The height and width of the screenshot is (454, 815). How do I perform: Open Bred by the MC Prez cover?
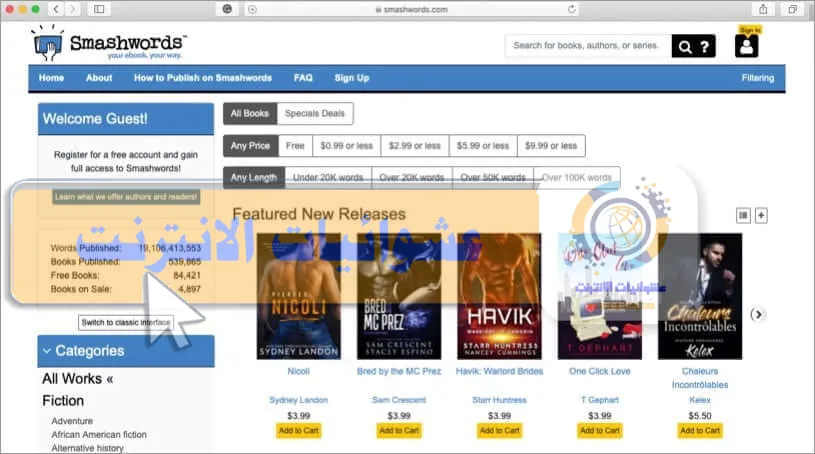pos(399,296)
